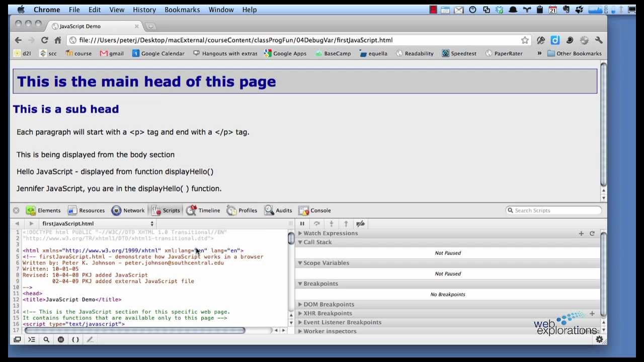Image resolution: width=644 pixels, height=362 pixels.
Task: Open the Elements panel in DevTools
Action: (43, 211)
